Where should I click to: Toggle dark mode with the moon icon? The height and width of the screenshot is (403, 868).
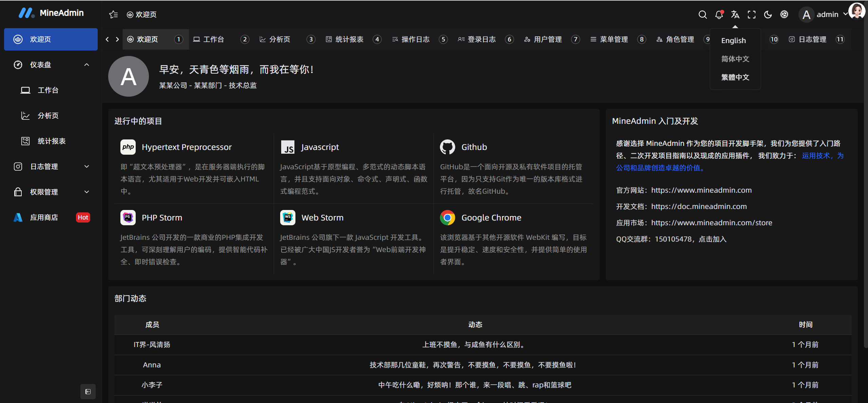point(768,15)
